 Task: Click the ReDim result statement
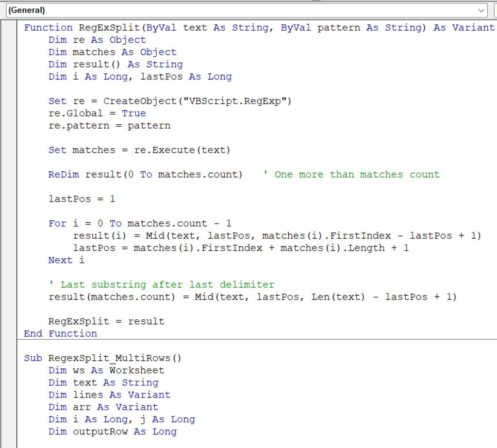pyautogui.click(x=145, y=175)
